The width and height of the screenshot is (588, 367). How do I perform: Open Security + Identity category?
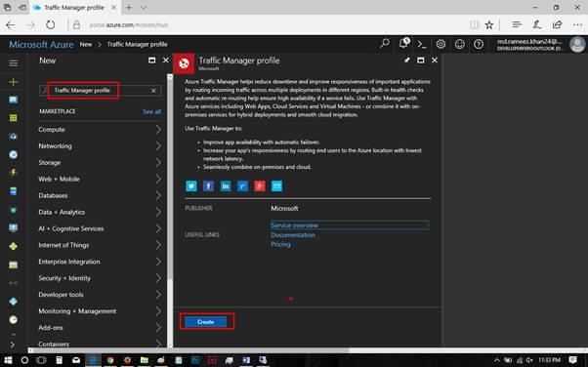tap(100, 278)
